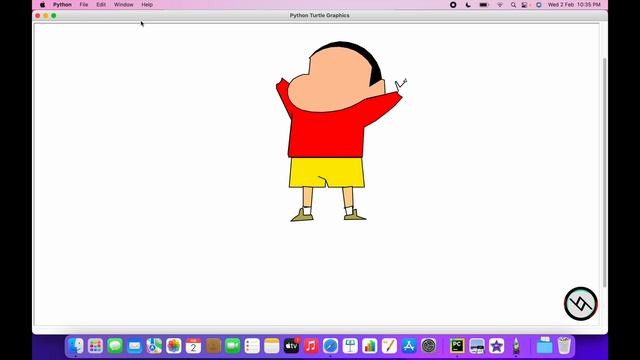Screen dimensions: 640x360
Task: Launch Messages from the dock
Action: (x=115, y=346)
